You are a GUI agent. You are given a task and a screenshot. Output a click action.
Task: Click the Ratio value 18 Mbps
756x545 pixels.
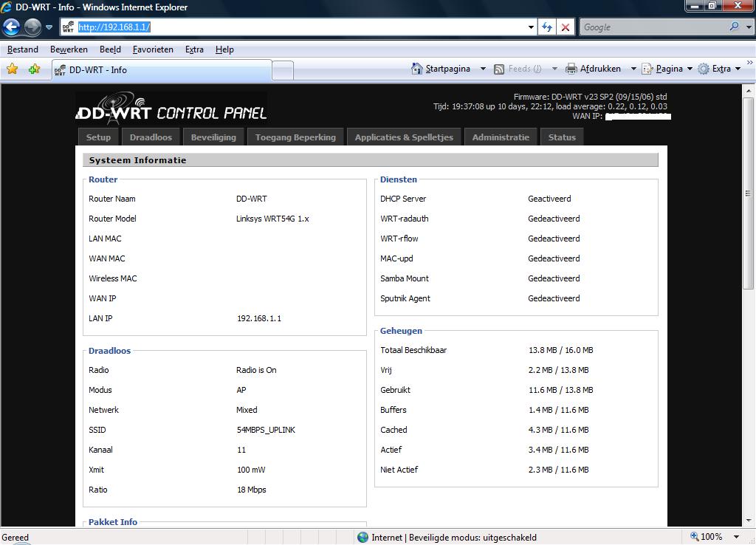pyautogui.click(x=251, y=490)
